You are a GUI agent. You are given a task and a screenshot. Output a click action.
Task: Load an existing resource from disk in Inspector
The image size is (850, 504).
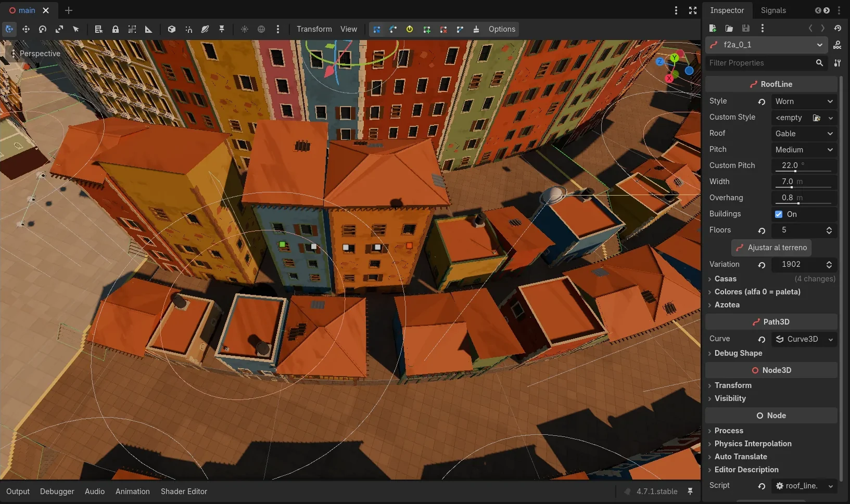[x=729, y=28]
